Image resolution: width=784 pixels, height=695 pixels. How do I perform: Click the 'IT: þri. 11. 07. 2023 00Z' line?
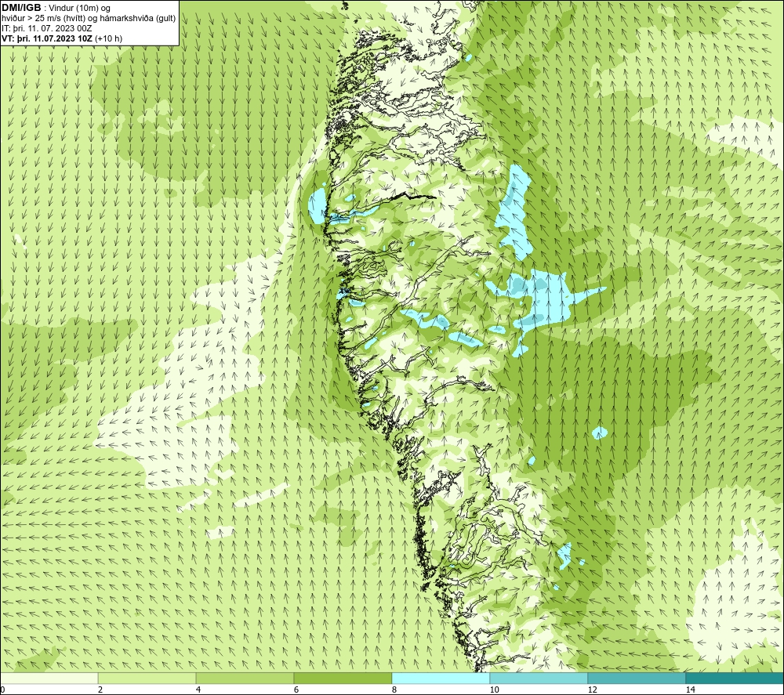coord(46,28)
